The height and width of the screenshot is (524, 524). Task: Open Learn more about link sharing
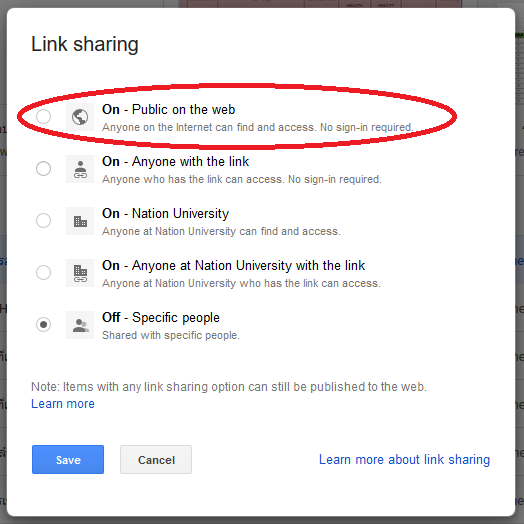point(404,460)
